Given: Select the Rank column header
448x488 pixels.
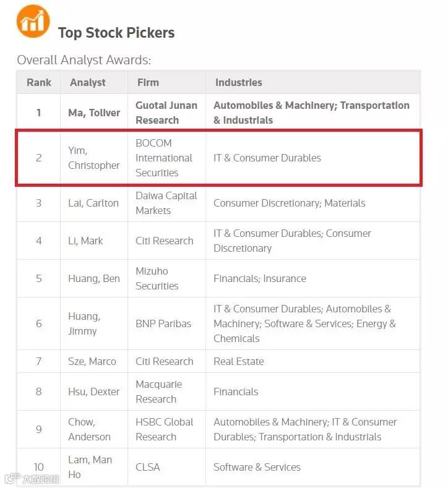Looking at the screenshot, I should point(39,82).
